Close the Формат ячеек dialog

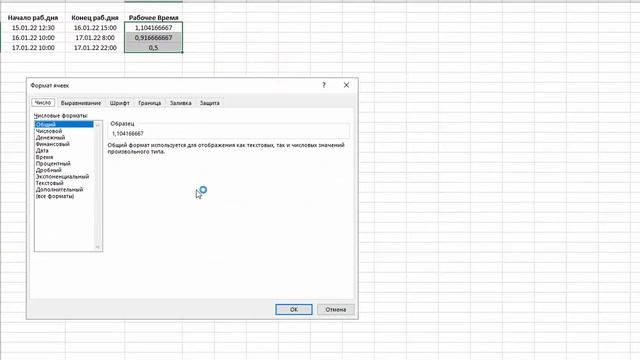coord(346,85)
